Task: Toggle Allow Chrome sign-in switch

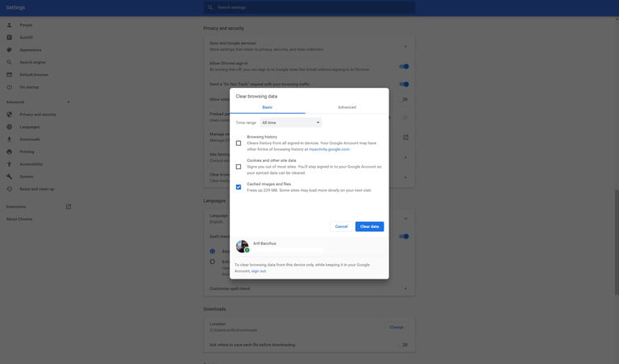Action: click(x=404, y=66)
